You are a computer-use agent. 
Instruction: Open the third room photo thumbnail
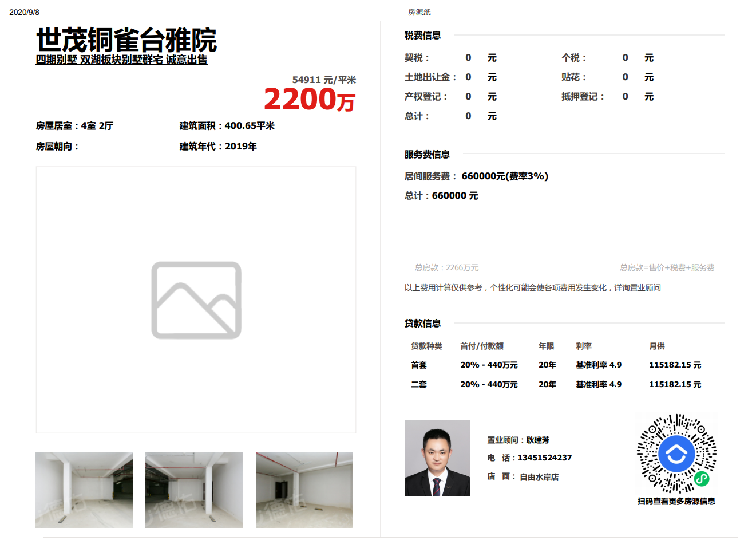click(304, 490)
